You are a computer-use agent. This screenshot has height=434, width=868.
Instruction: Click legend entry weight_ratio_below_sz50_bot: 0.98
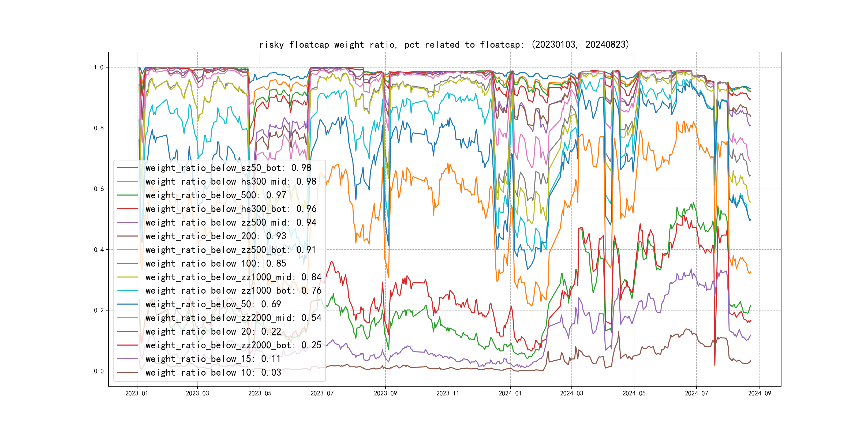coord(228,168)
